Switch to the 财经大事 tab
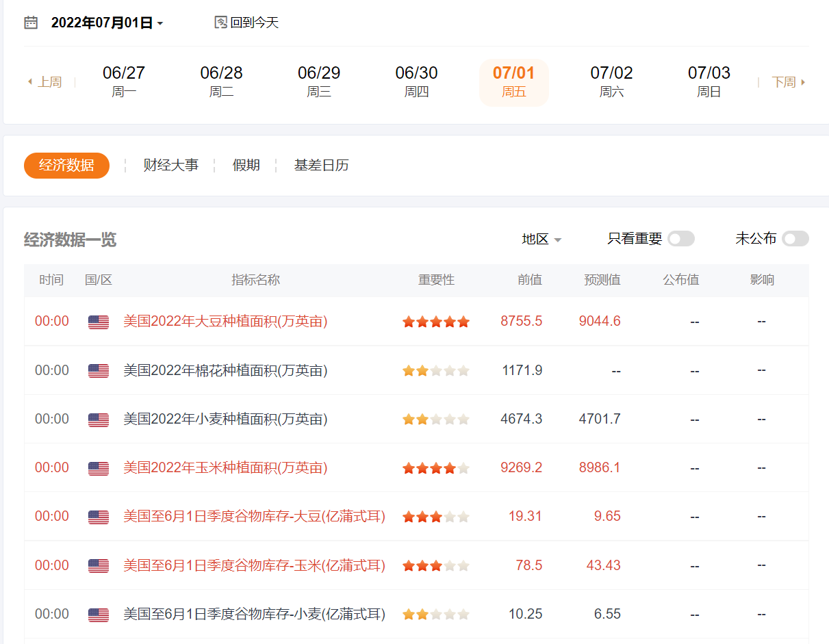The width and height of the screenshot is (829, 644). [170, 166]
